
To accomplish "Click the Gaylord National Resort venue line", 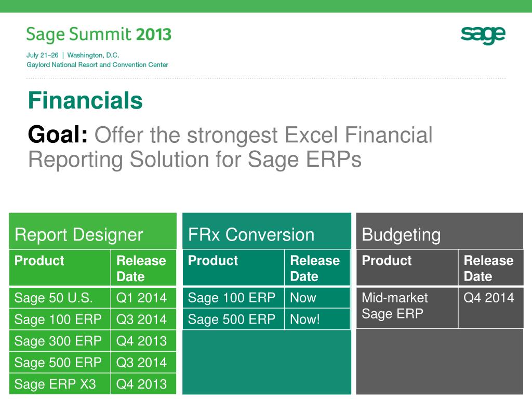I will 97,64.
